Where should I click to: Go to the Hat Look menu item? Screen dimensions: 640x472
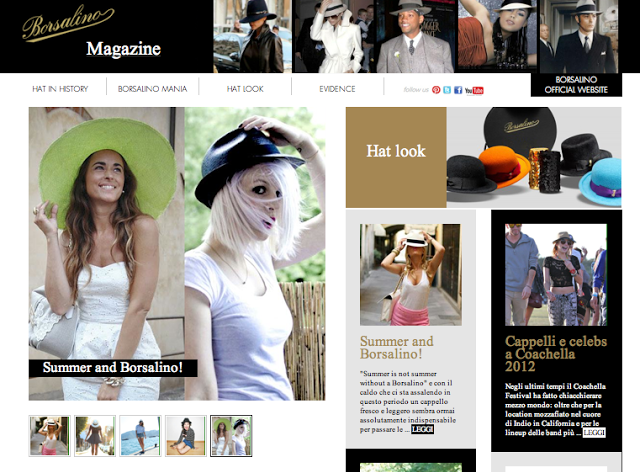(245, 89)
